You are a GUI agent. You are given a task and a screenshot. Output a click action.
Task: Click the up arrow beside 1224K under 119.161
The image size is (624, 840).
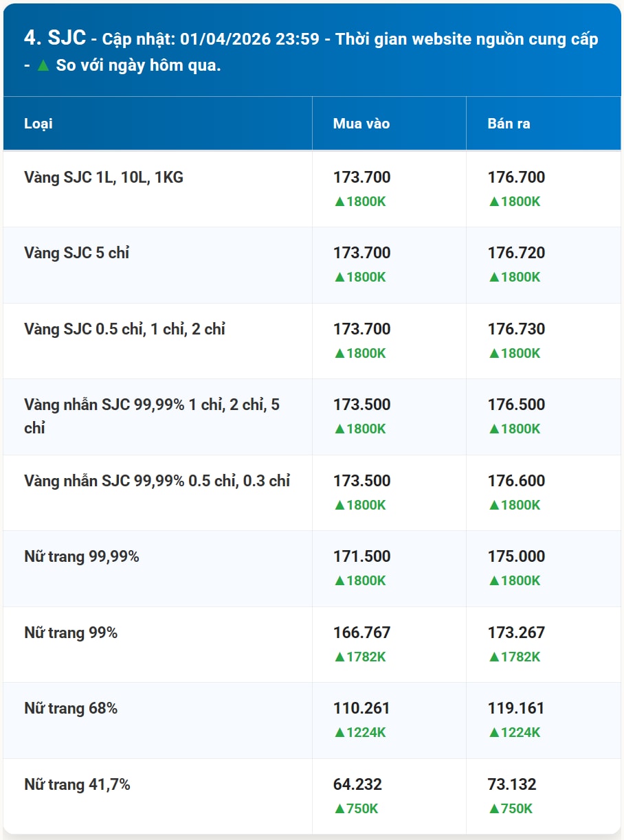point(493,733)
